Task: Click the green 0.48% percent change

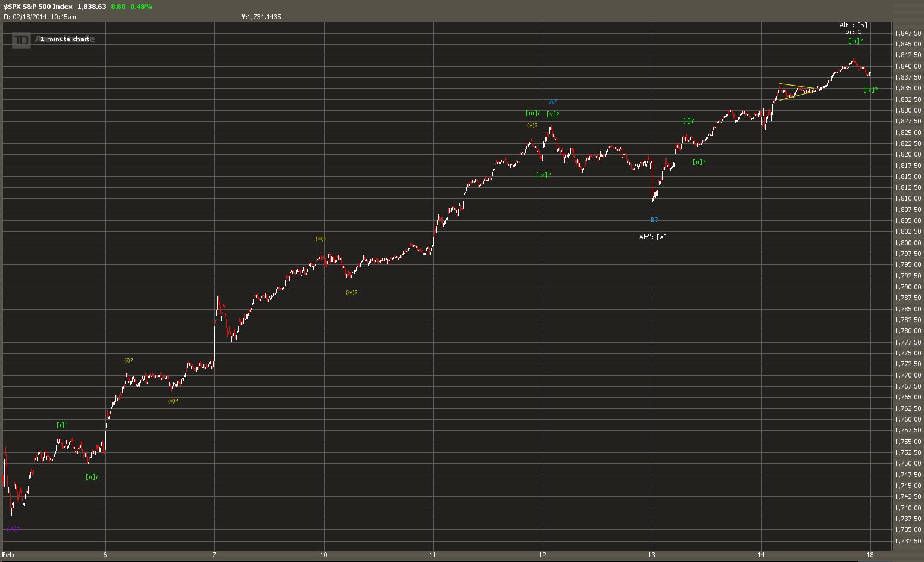Action: point(142,7)
